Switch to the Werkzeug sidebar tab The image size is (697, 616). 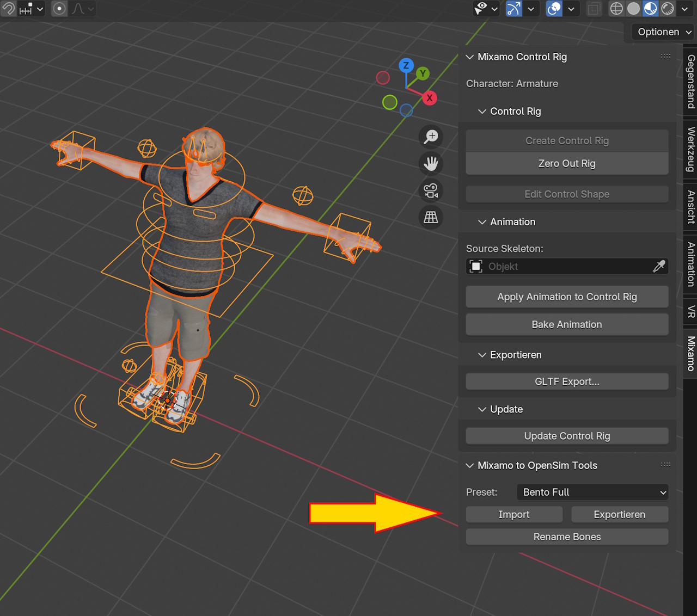tap(690, 150)
